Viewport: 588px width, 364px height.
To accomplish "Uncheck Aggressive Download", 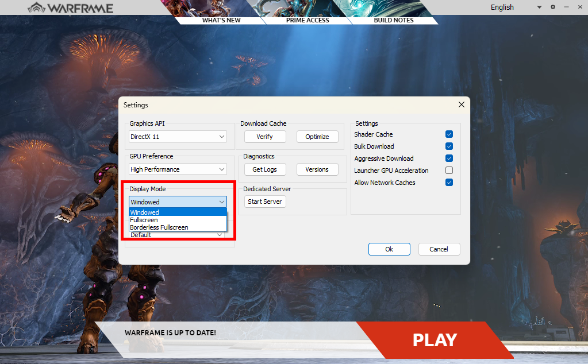I will pyautogui.click(x=449, y=158).
